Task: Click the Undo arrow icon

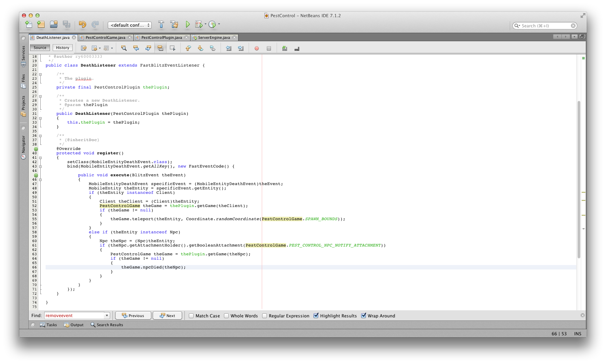Action: point(82,24)
